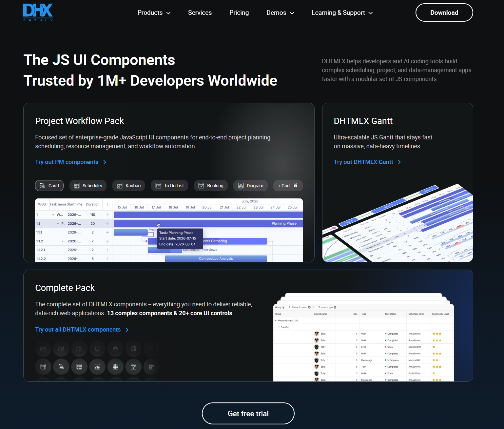Image resolution: width=504 pixels, height=429 pixels.
Task: Switch to the Scheduler demo tab
Action: coord(88,186)
